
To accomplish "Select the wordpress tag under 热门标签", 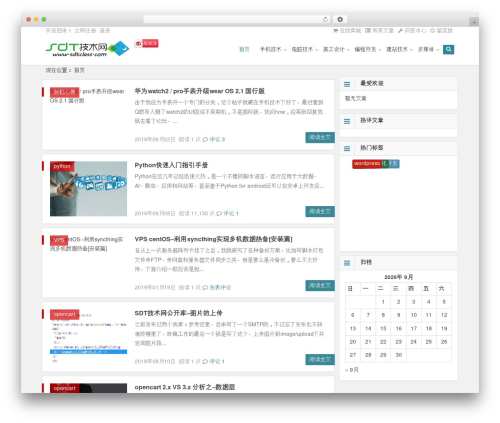I will [367, 164].
